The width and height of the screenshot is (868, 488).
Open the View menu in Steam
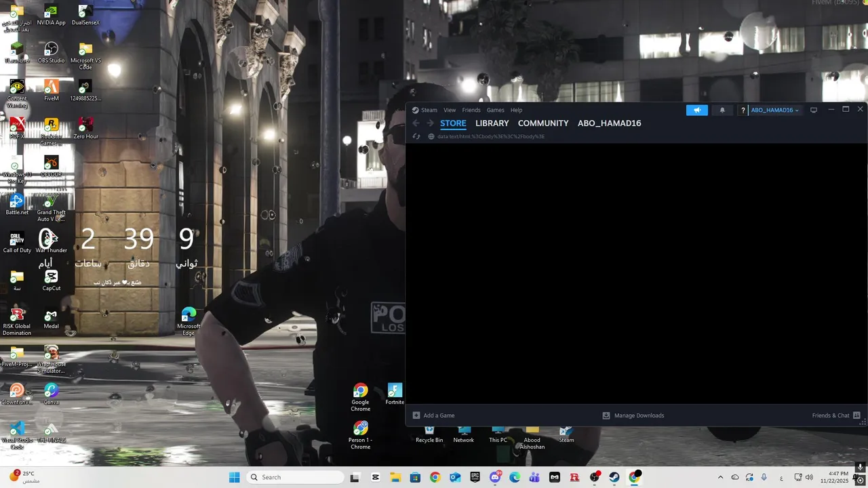point(450,110)
